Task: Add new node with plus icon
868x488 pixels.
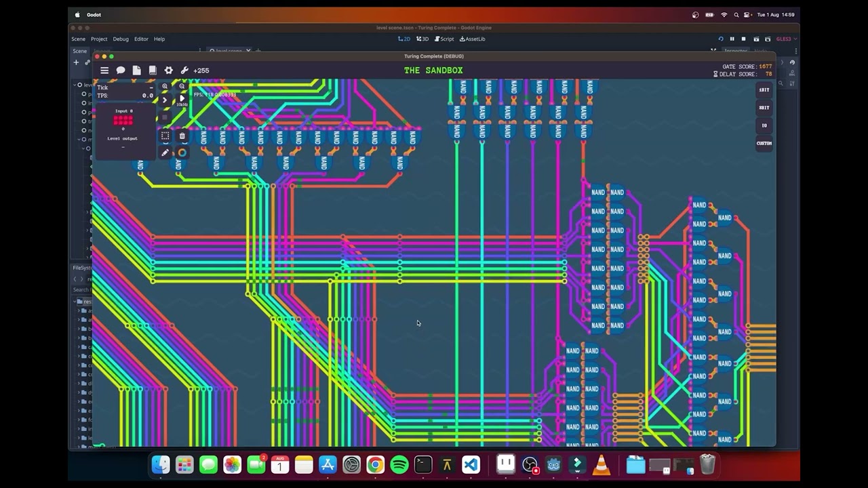Action: point(76,62)
